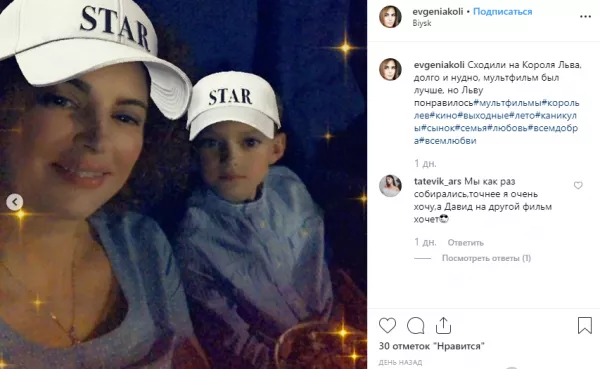Screen dimensions: 600x369
Task: Follow the account via Подписаться
Action: 502,12
